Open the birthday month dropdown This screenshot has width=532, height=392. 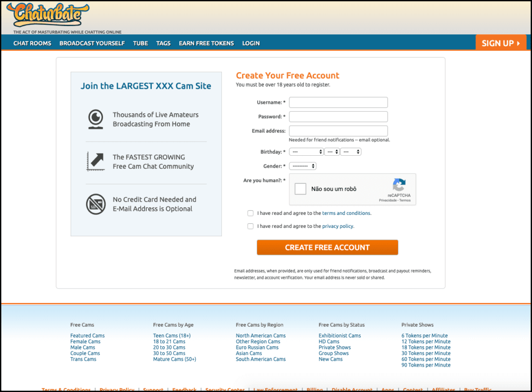pos(307,152)
